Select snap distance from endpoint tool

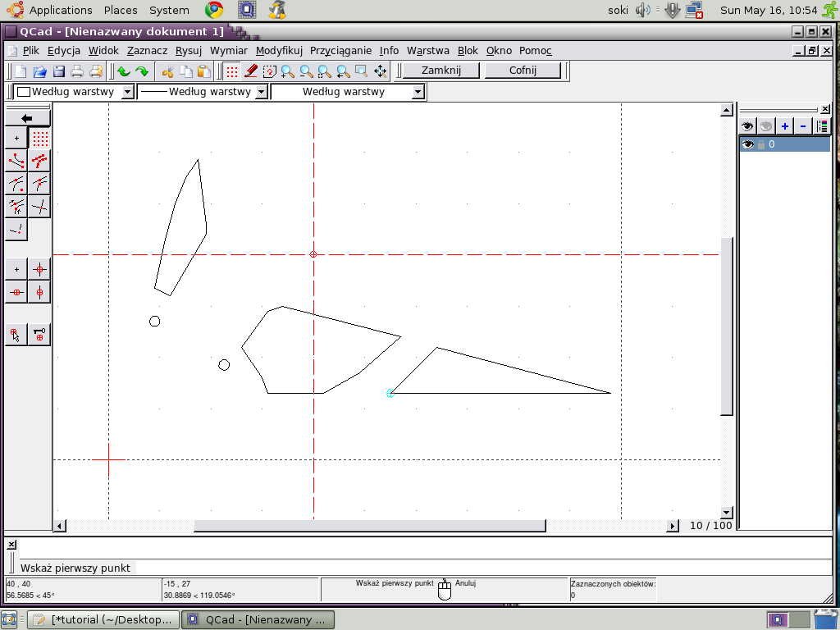[x=16, y=206]
